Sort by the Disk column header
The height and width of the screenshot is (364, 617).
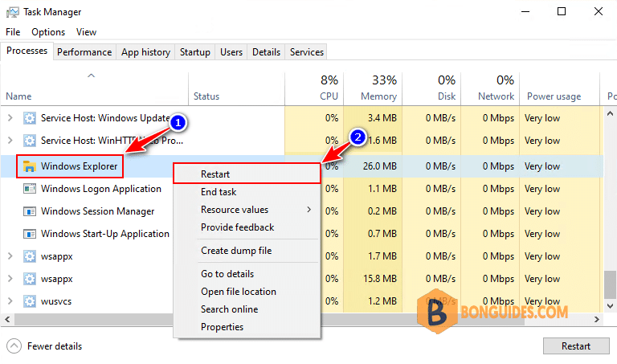[x=431, y=89]
